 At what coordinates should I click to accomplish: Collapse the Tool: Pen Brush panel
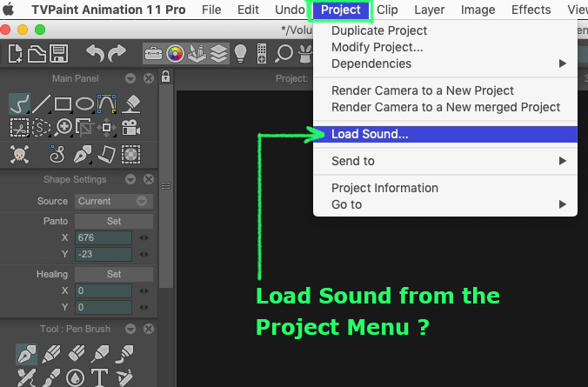point(130,329)
